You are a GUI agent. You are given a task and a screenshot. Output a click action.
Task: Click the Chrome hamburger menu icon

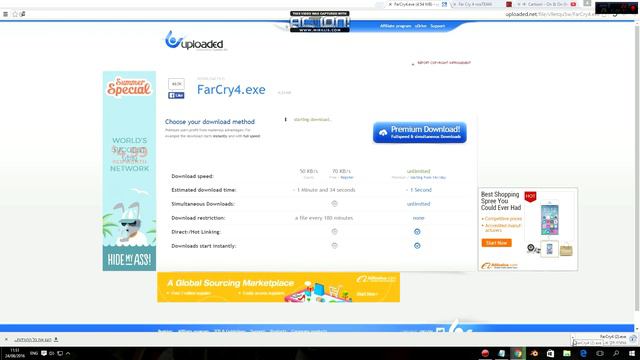pyautogui.click(x=5, y=14)
